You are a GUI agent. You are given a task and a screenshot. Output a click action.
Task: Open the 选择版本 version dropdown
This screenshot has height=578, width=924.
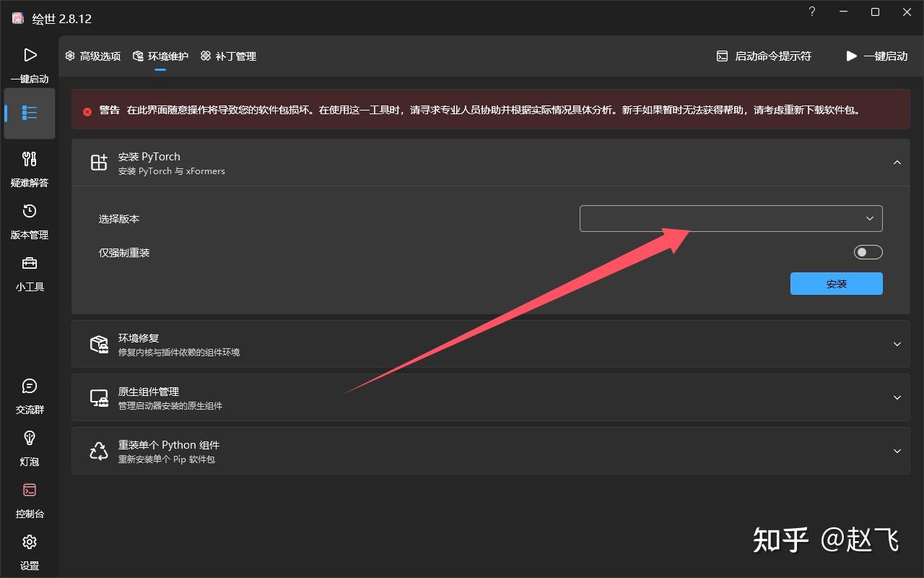(731, 218)
